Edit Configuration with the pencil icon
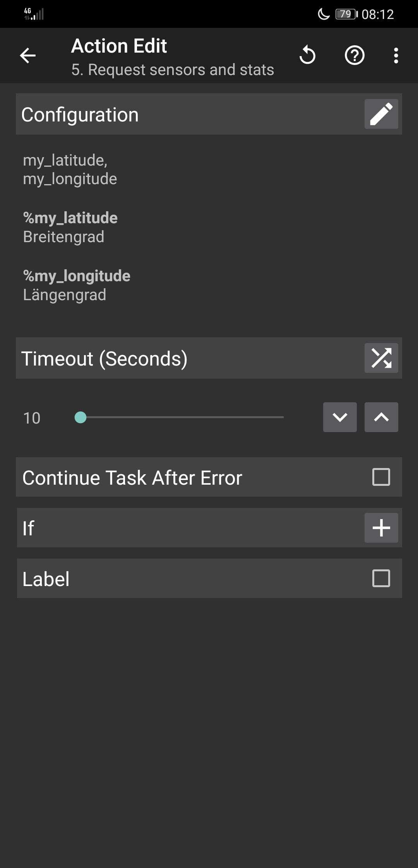Viewport: 418px width, 868px height. (x=381, y=114)
